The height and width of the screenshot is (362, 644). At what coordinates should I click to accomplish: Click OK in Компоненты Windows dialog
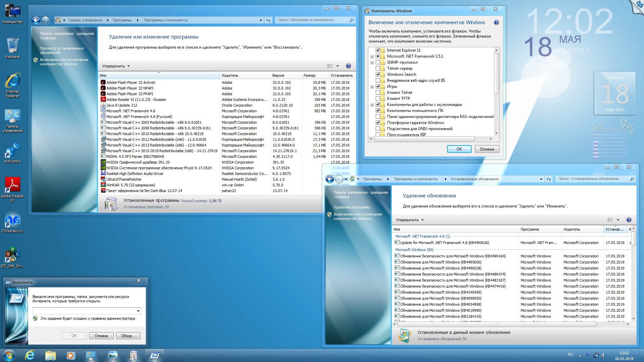(459, 149)
